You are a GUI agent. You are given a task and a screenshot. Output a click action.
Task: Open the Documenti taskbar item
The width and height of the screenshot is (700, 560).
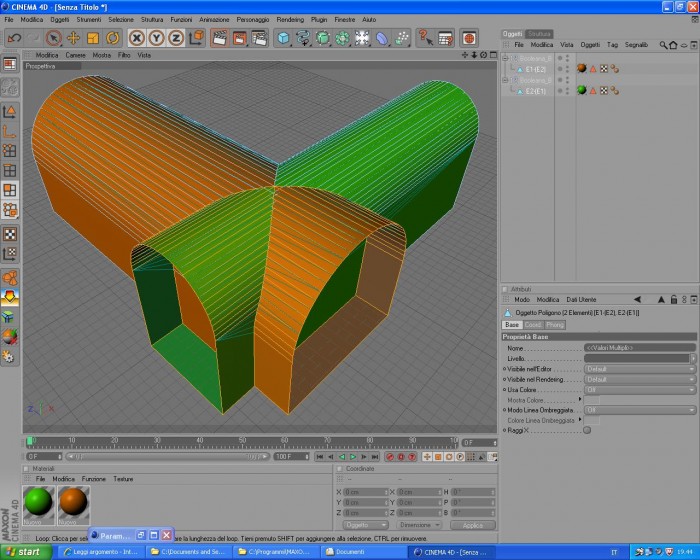click(x=364, y=552)
